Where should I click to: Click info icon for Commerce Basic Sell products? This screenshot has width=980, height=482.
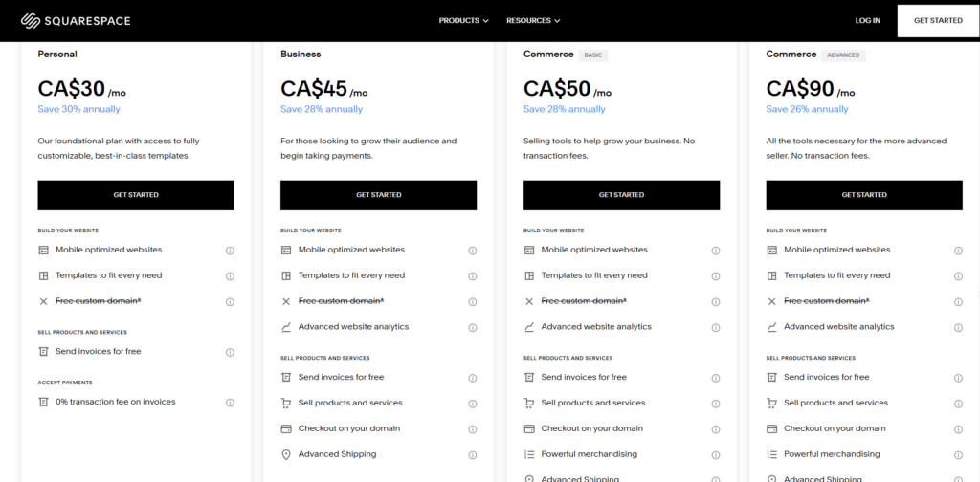(716, 403)
